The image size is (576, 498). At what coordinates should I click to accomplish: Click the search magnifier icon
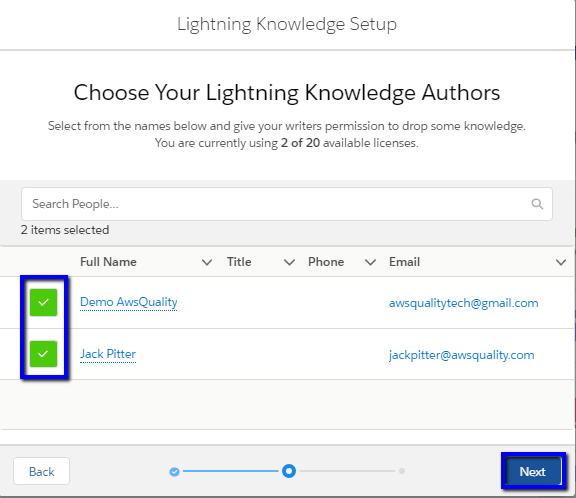537,204
